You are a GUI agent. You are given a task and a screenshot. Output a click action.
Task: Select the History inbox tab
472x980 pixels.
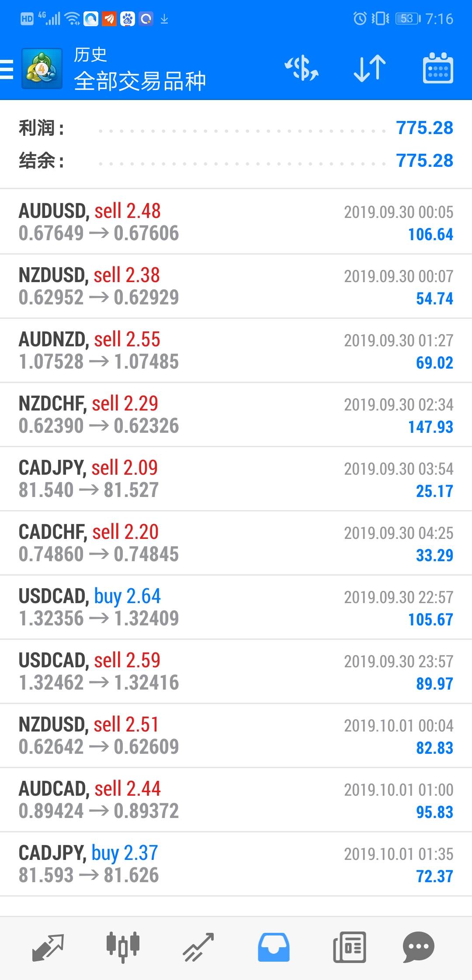tap(274, 947)
